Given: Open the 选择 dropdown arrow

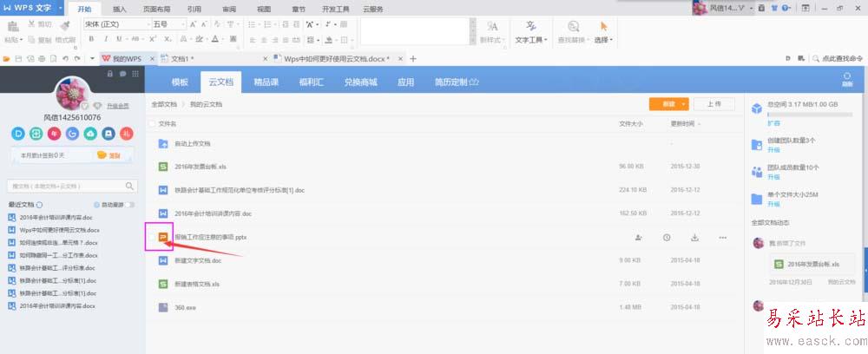Looking at the screenshot, I should coord(611,40).
